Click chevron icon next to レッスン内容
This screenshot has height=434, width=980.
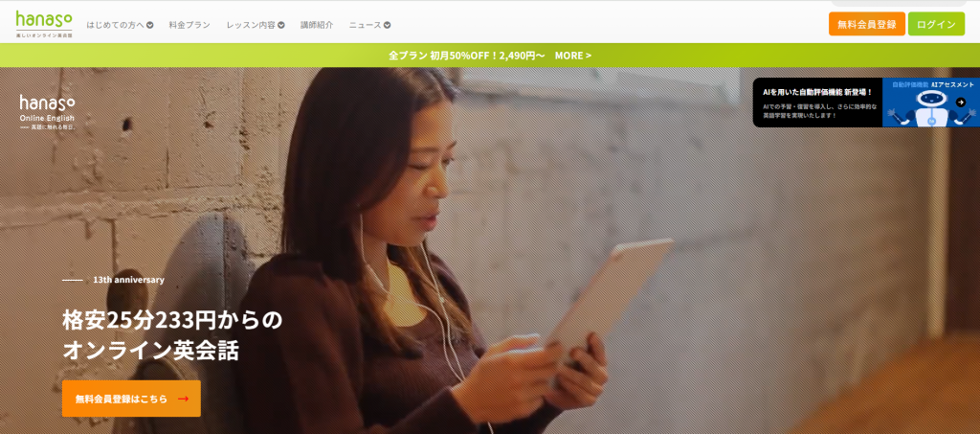[281, 25]
